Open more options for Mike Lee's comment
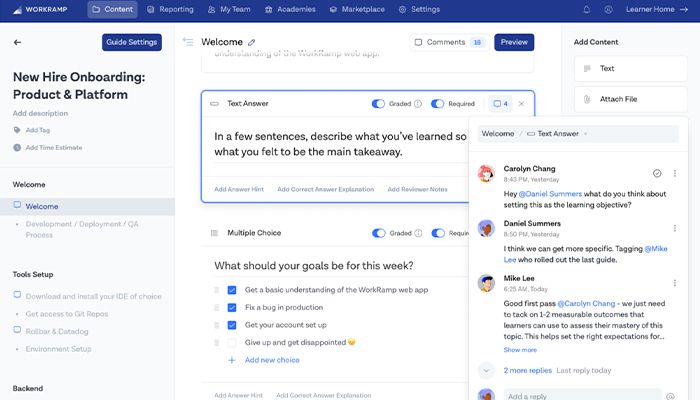This screenshot has width=700, height=400. pyautogui.click(x=675, y=283)
